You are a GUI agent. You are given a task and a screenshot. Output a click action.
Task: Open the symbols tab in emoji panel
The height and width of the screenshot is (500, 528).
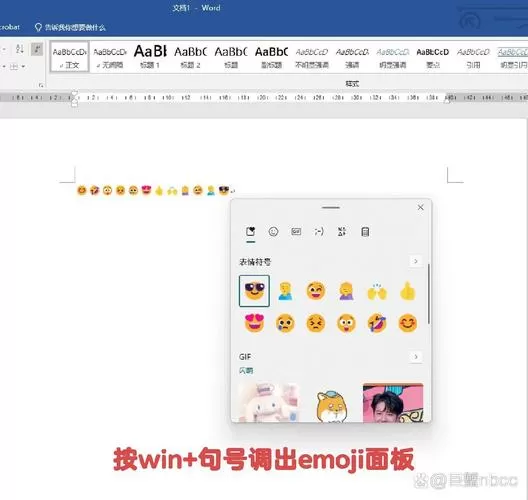click(342, 232)
